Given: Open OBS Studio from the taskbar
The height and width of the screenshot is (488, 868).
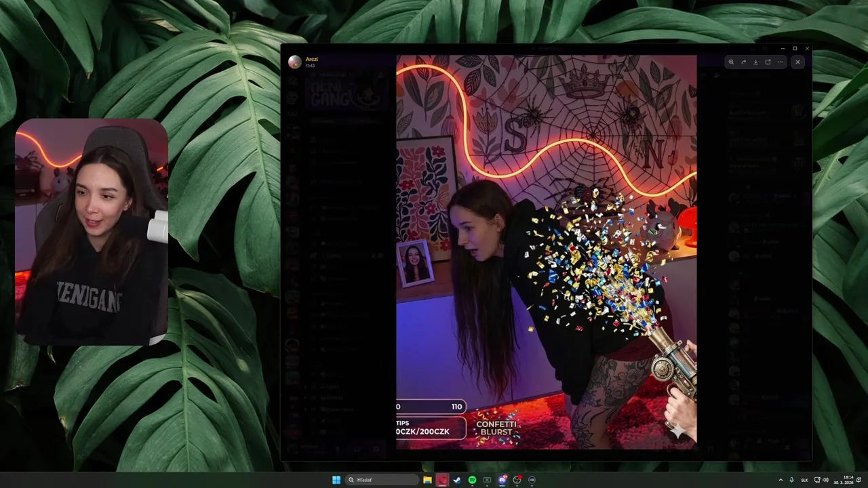Looking at the screenshot, I should coord(517,480).
